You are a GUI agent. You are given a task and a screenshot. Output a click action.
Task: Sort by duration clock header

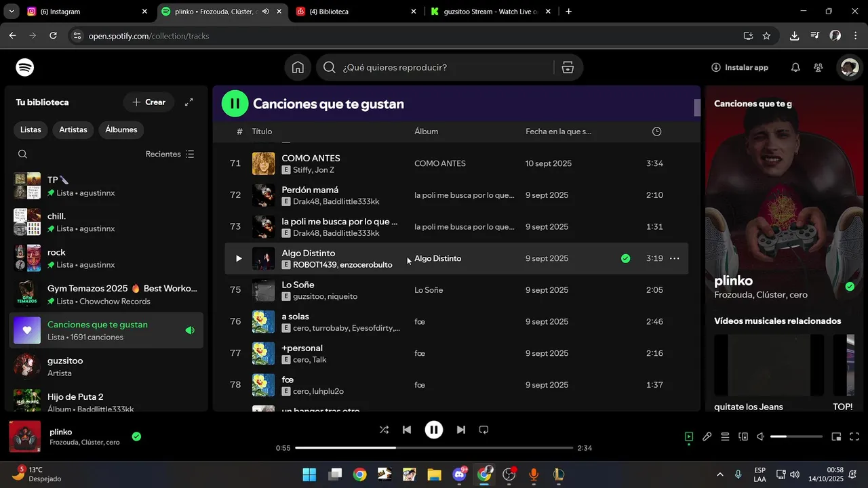coord(656,131)
